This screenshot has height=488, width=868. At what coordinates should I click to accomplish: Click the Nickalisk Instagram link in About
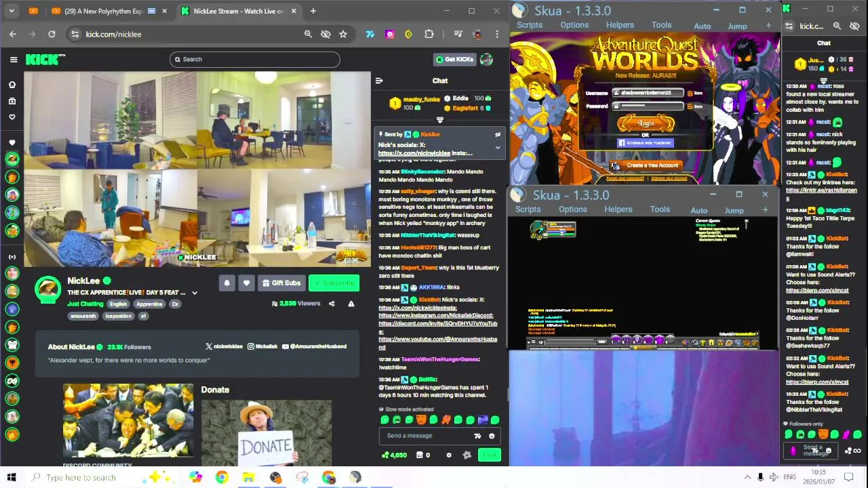(x=262, y=346)
